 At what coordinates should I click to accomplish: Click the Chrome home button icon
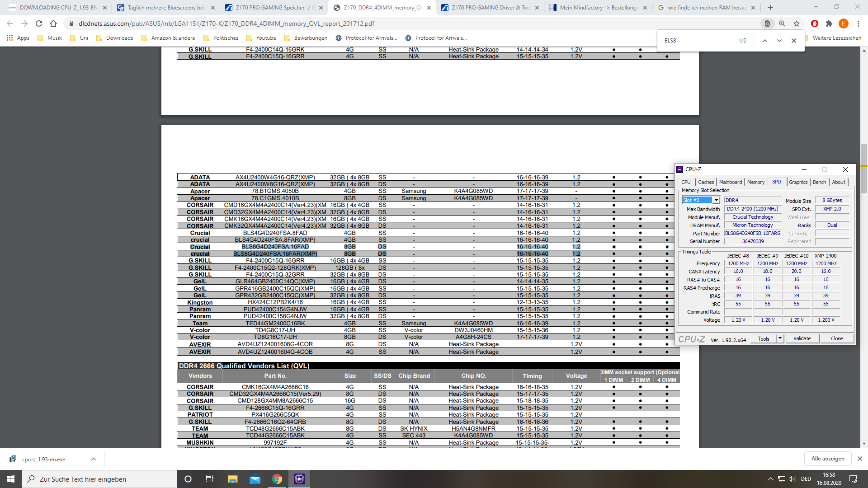(53, 23)
